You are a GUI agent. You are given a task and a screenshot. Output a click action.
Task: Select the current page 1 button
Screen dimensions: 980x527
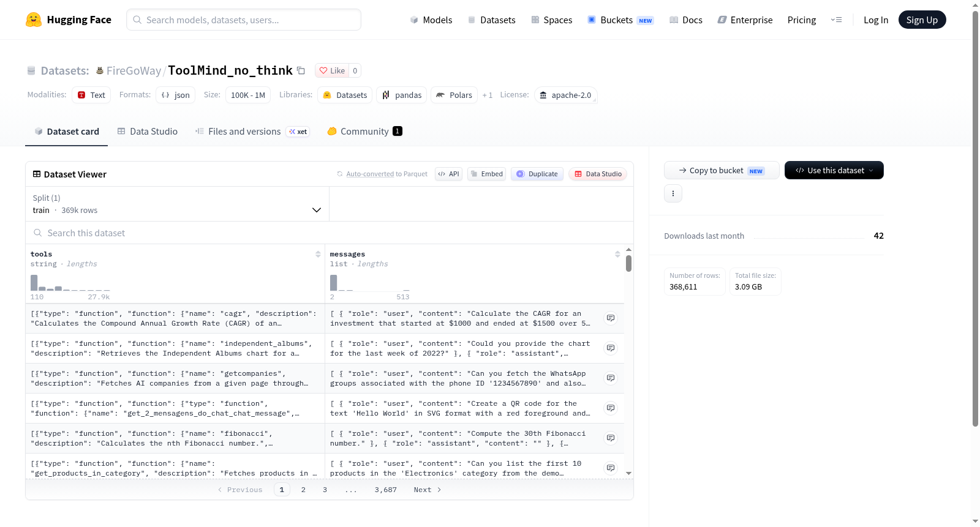coord(282,490)
